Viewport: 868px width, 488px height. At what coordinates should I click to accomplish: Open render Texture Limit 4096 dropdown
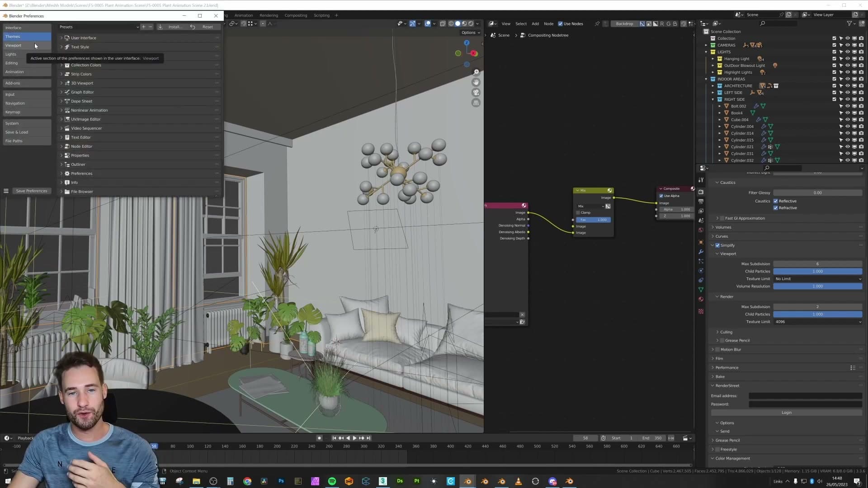[817, 322]
